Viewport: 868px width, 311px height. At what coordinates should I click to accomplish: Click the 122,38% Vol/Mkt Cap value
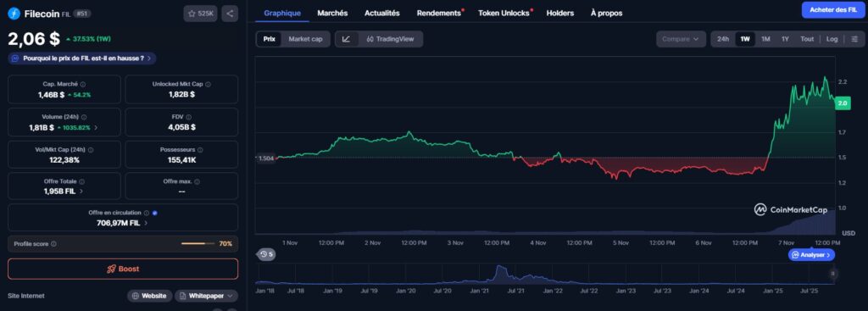click(64, 160)
